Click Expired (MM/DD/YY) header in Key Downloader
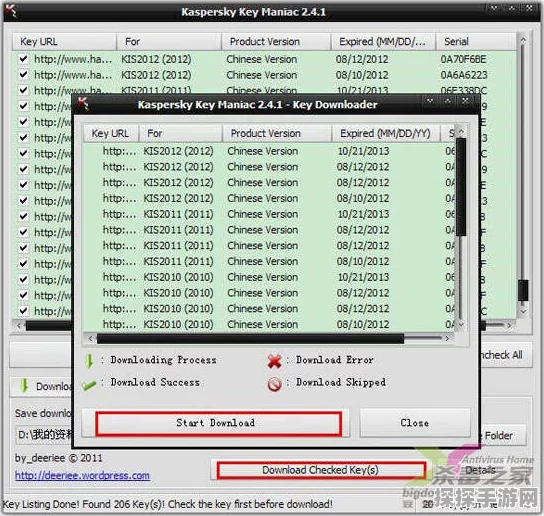Viewport: 544px width, 516px height. (386, 134)
